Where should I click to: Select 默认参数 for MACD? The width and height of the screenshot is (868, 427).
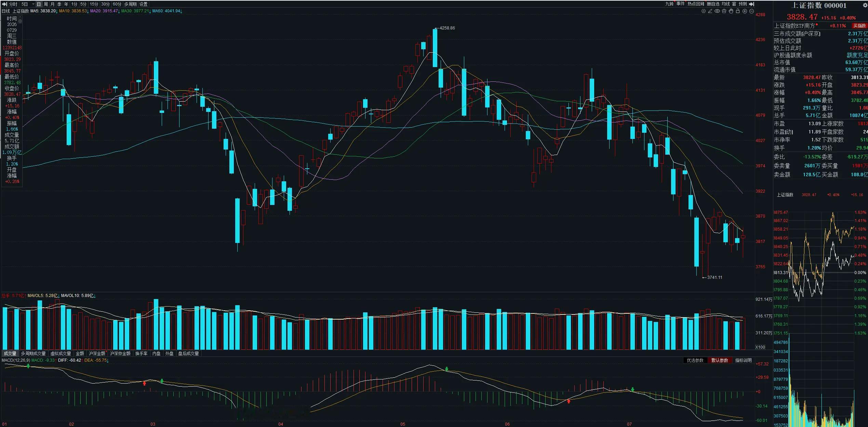[720, 360]
